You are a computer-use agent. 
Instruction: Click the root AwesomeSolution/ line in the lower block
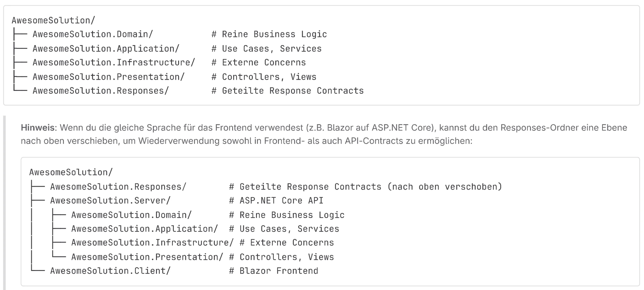point(71,172)
